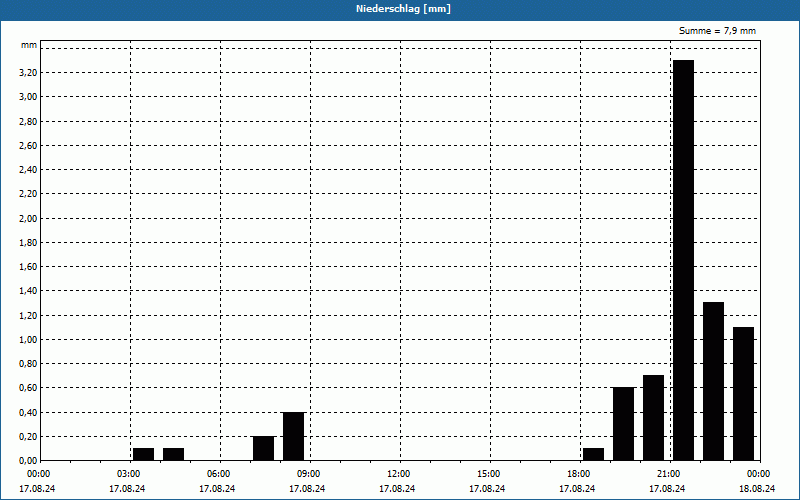The width and height of the screenshot is (800, 500).
Task: Click the 06:00 time label on x-axis
Action: point(218,474)
